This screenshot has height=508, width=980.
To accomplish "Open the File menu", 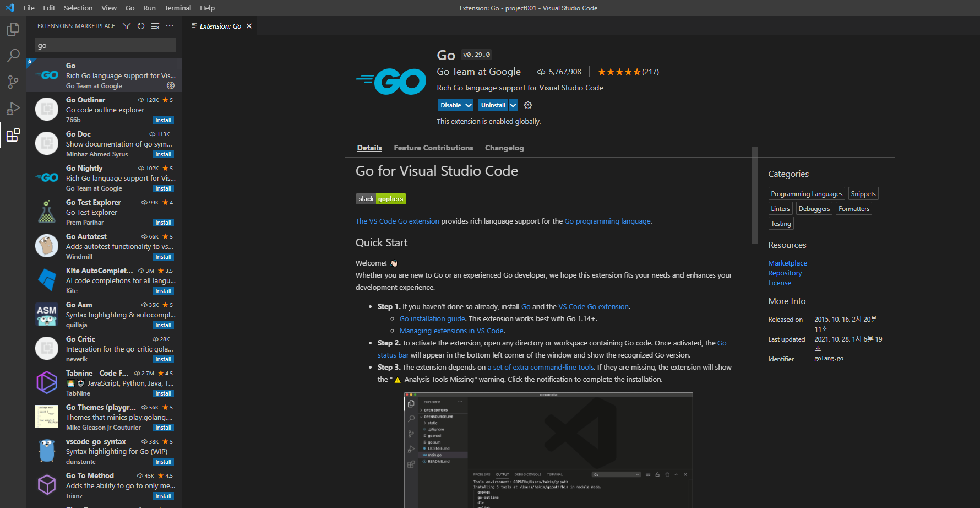I will [x=29, y=8].
